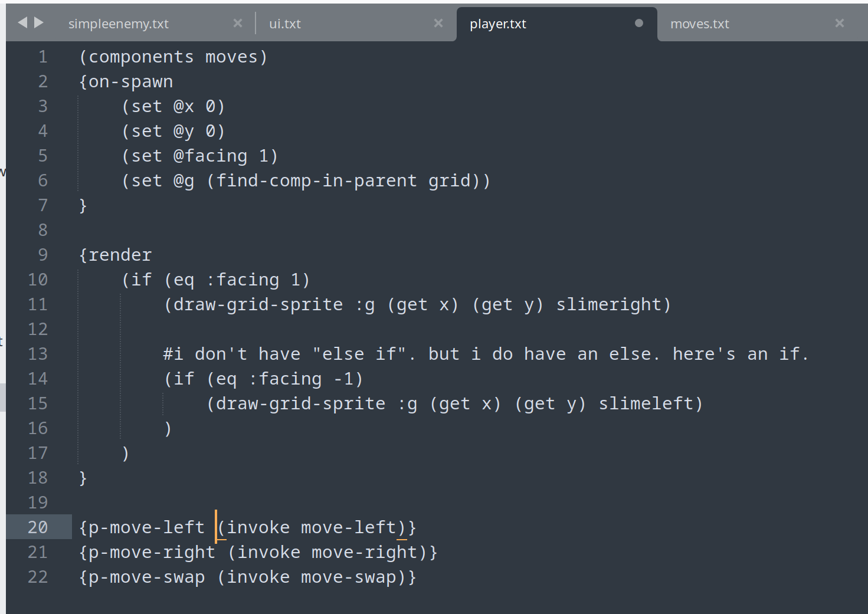The image size is (868, 614).
Task: Click the word slimeleft on line 15
Action: point(648,403)
